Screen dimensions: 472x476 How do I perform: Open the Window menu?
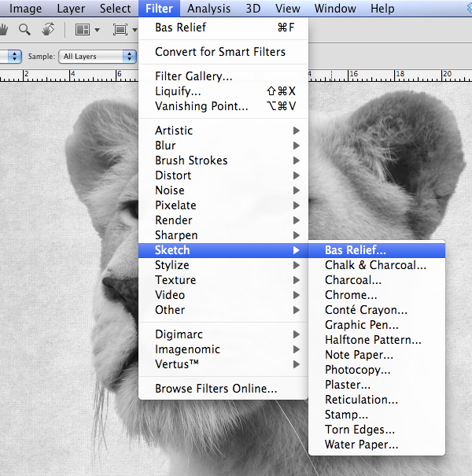tap(335, 9)
